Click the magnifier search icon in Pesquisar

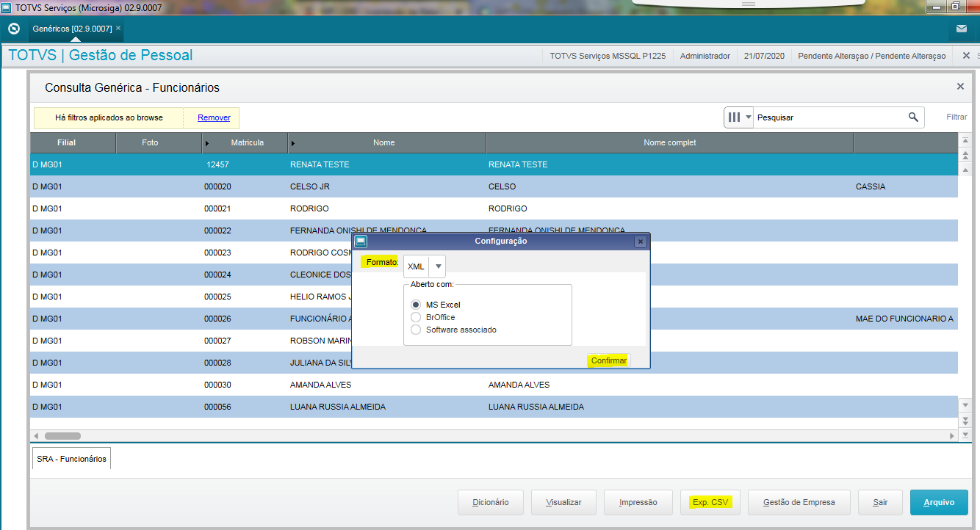click(x=913, y=117)
